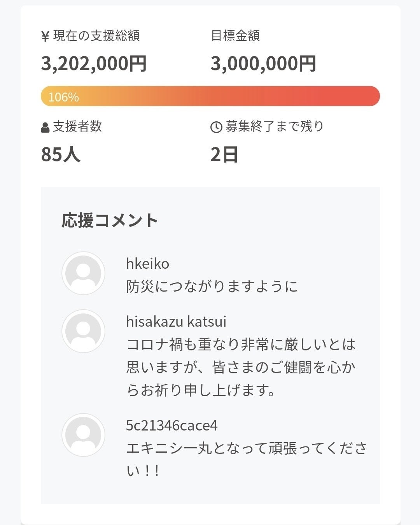Click the 応援コメント section heading
Screen dimensions: 420x525
110,220
